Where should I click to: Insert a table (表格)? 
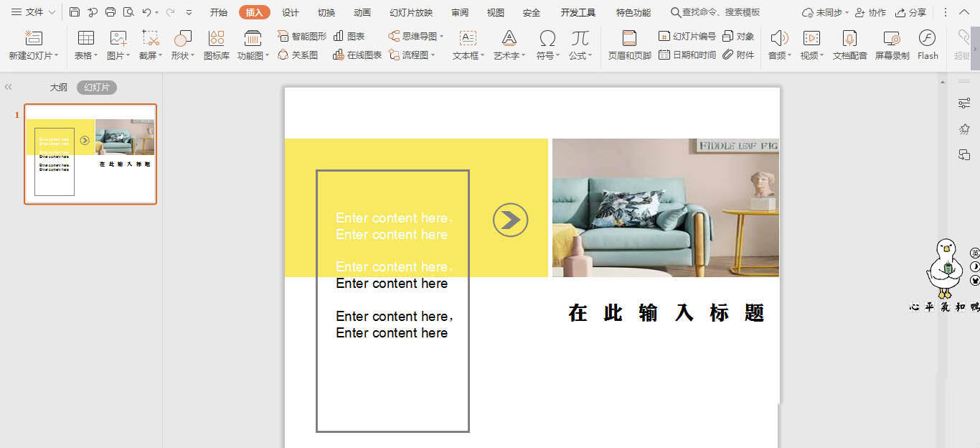86,45
